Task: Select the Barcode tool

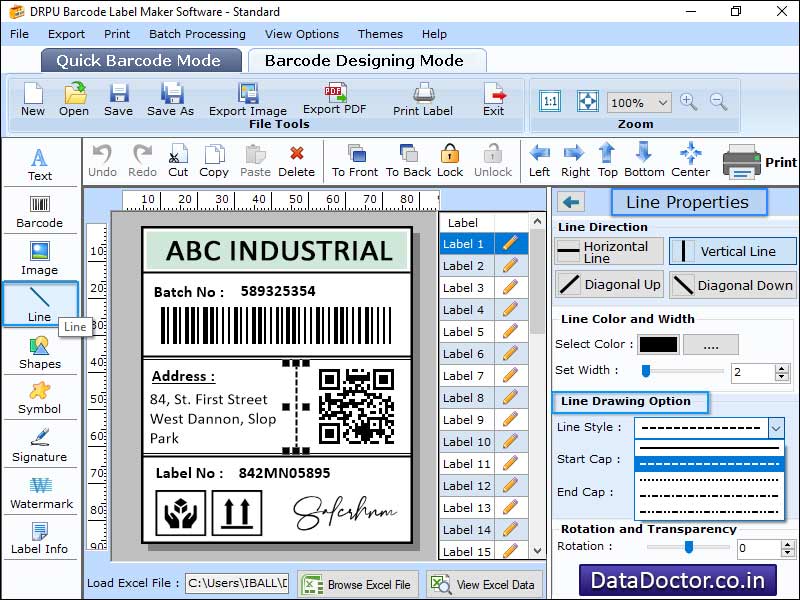Action: 40,212
